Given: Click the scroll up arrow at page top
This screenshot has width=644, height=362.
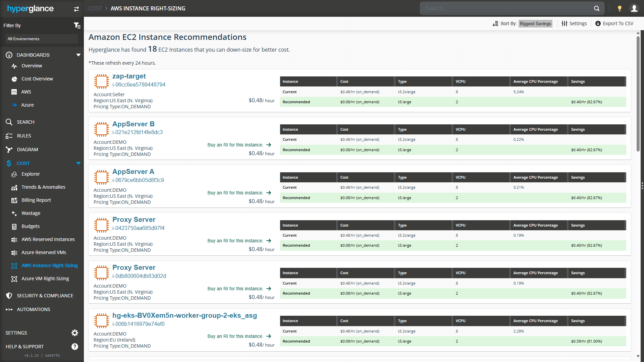Looking at the screenshot, I should coord(638,33).
